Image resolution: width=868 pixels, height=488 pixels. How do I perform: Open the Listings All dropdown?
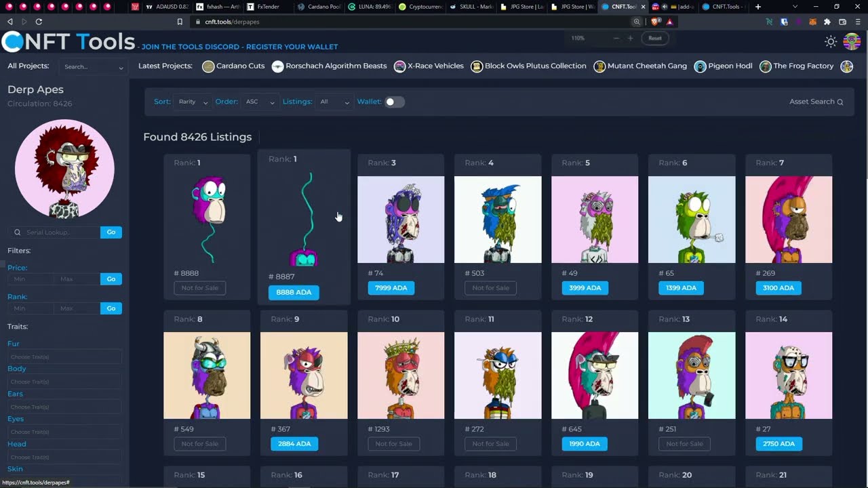334,102
